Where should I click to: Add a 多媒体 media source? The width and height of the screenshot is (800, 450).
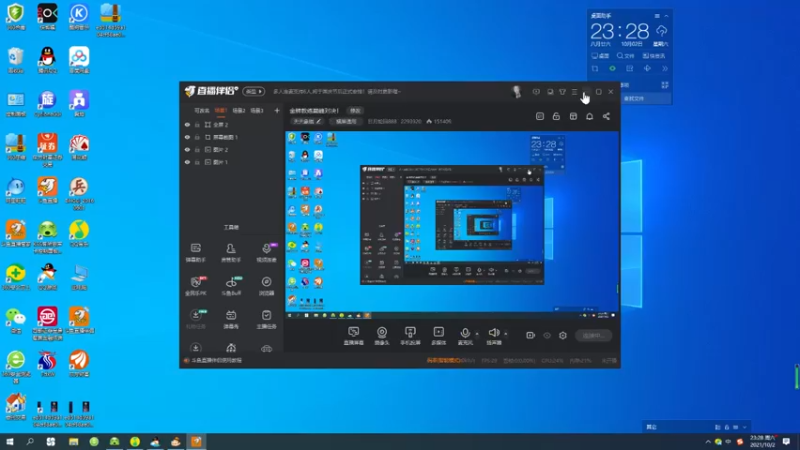pyautogui.click(x=439, y=336)
